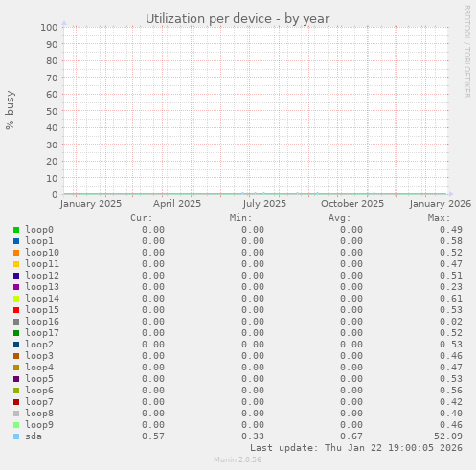Click the sda max value 52.09
Screen dimensions: 476x470
[448, 436]
